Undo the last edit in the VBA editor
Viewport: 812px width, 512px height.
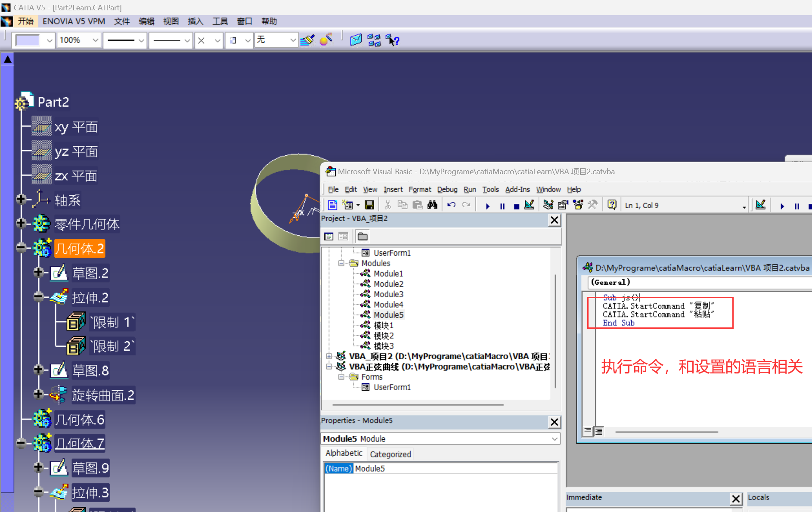(x=451, y=205)
